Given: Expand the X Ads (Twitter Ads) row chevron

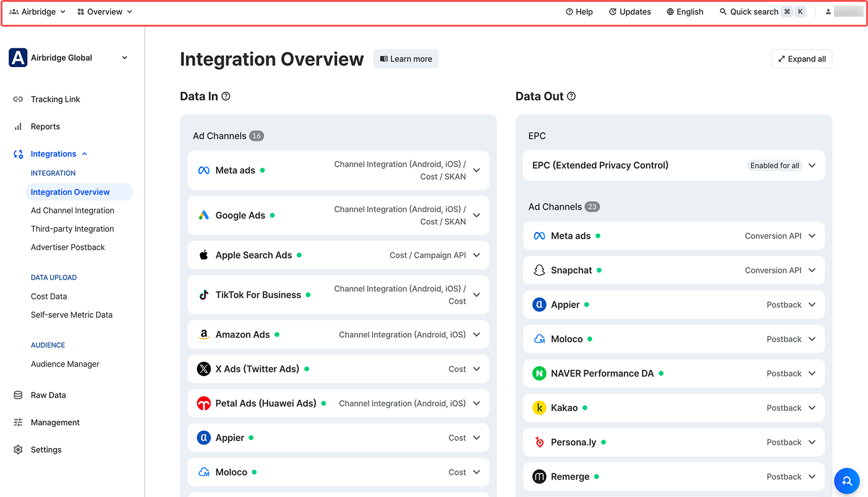Looking at the screenshot, I should pos(476,369).
